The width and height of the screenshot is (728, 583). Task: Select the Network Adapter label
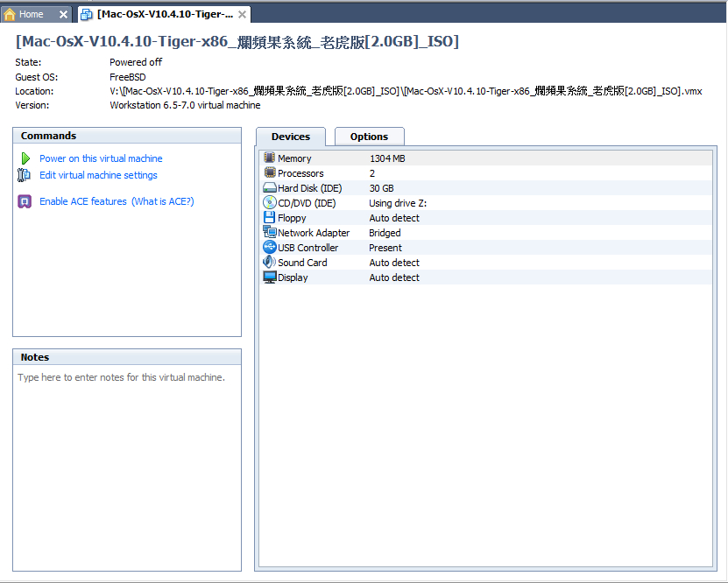click(314, 233)
